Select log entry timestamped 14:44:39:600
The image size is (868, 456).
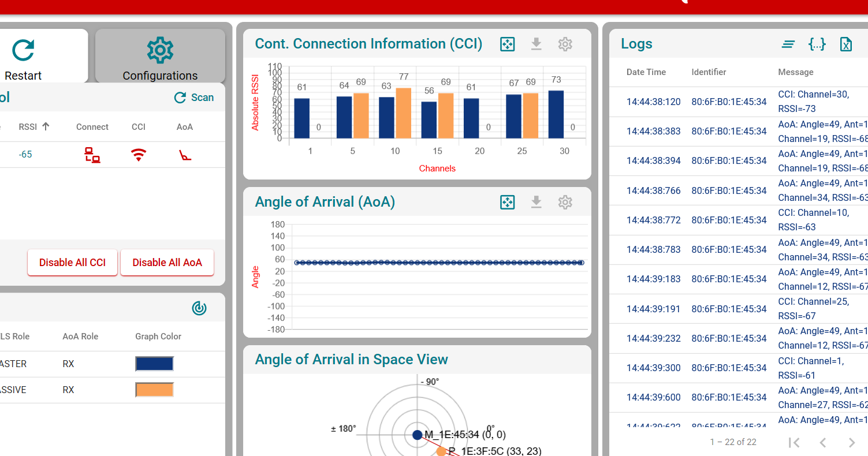click(x=654, y=397)
